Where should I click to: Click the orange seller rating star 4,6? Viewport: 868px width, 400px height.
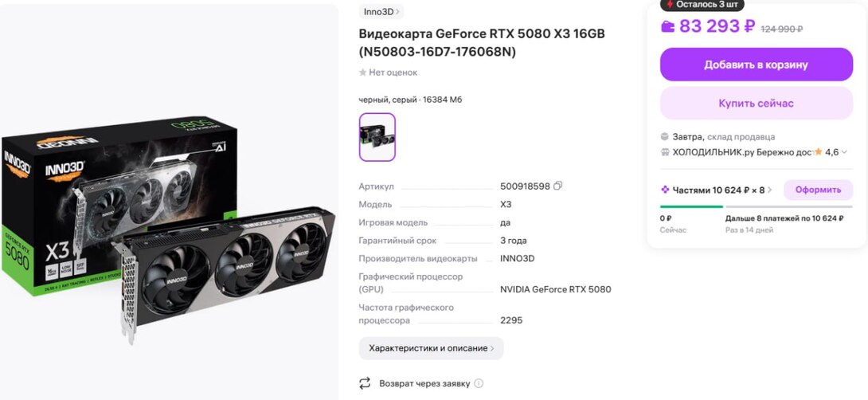tap(818, 151)
